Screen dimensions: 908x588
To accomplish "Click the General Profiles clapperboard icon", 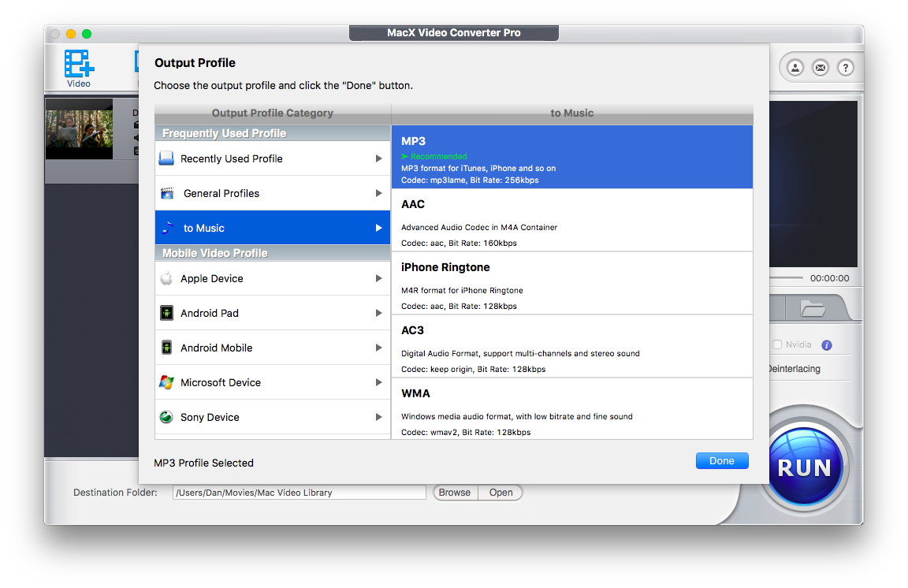I will click(167, 193).
